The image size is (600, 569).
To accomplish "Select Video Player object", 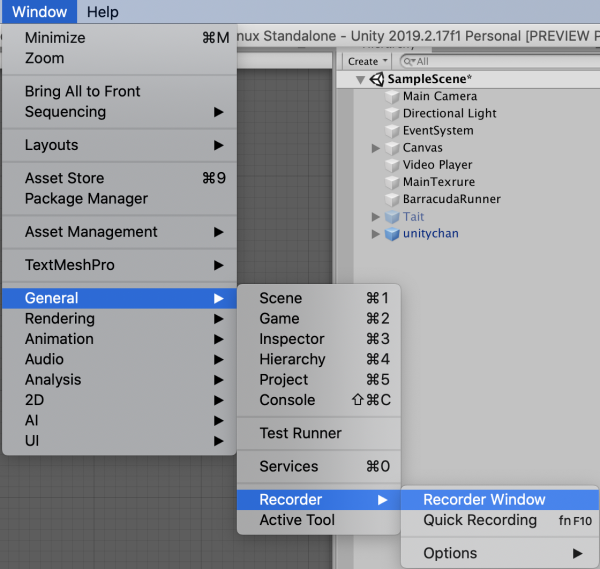I will [x=437, y=165].
